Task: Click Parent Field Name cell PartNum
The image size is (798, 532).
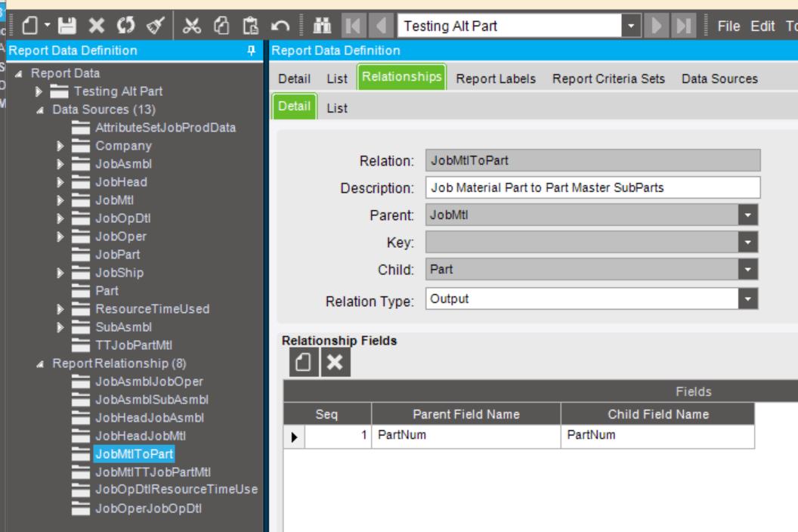Action: click(466, 435)
